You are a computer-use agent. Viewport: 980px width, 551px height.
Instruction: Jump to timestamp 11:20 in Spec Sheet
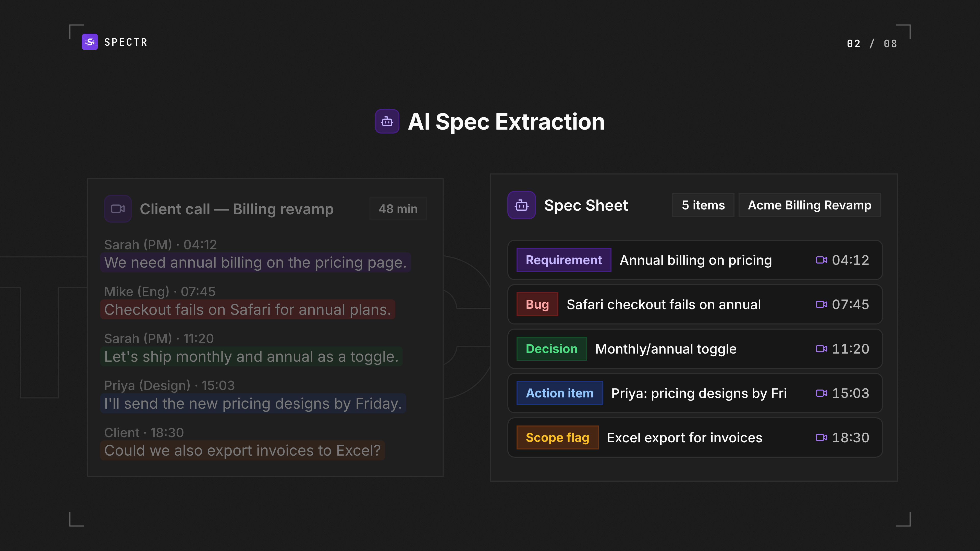(850, 349)
